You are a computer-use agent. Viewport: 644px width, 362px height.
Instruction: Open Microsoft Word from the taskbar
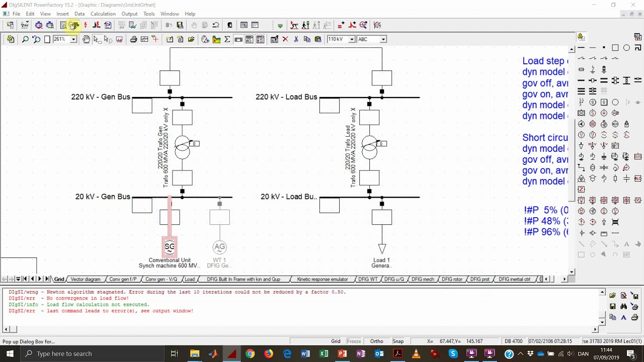(x=305, y=353)
